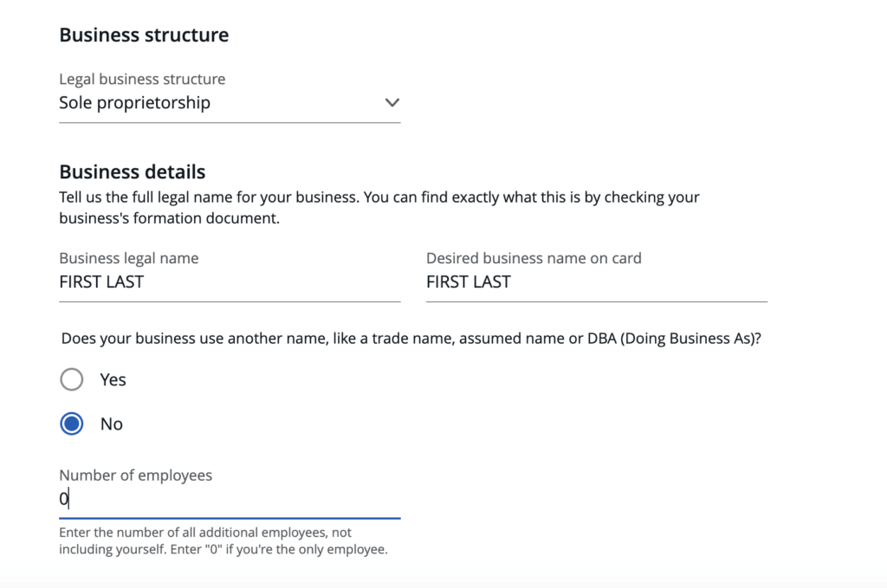Click the chevron arrow beside Sole proprietorship

point(392,102)
